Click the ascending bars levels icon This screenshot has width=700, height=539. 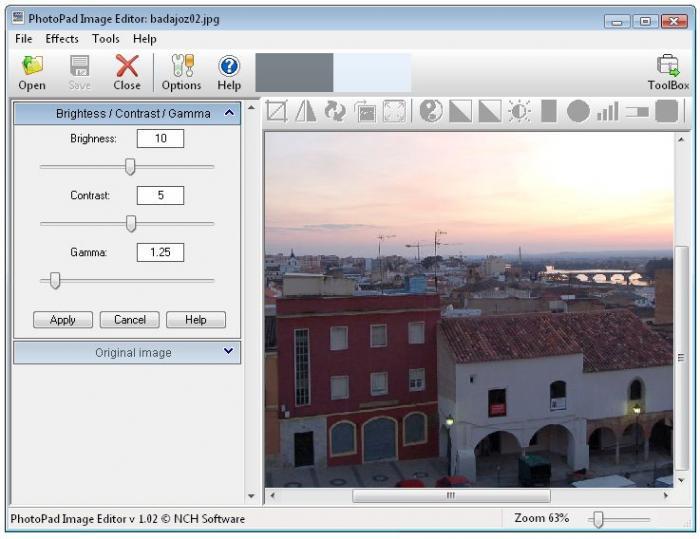click(x=608, y=111)
